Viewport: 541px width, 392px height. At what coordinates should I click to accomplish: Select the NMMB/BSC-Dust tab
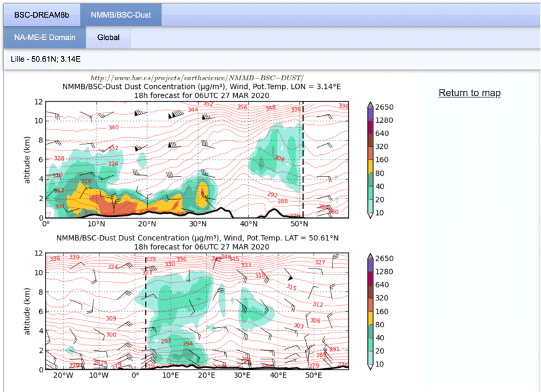pyautogui.click(x=121, y=14)
